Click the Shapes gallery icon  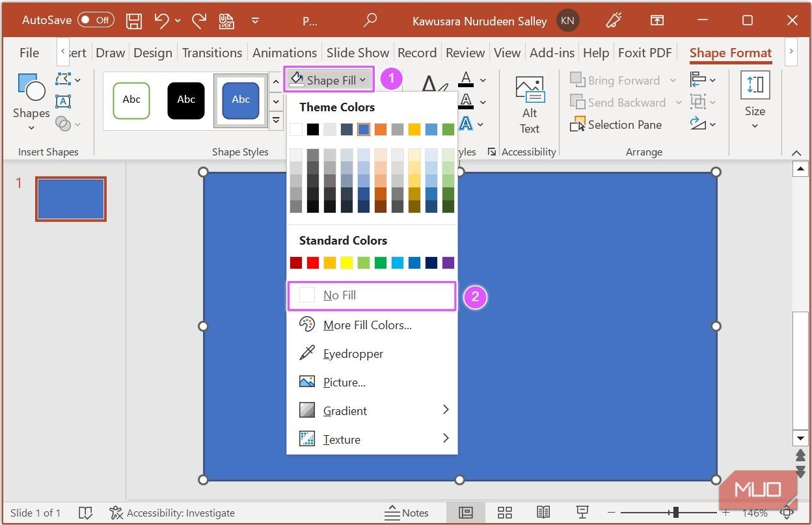coord(31,87)
